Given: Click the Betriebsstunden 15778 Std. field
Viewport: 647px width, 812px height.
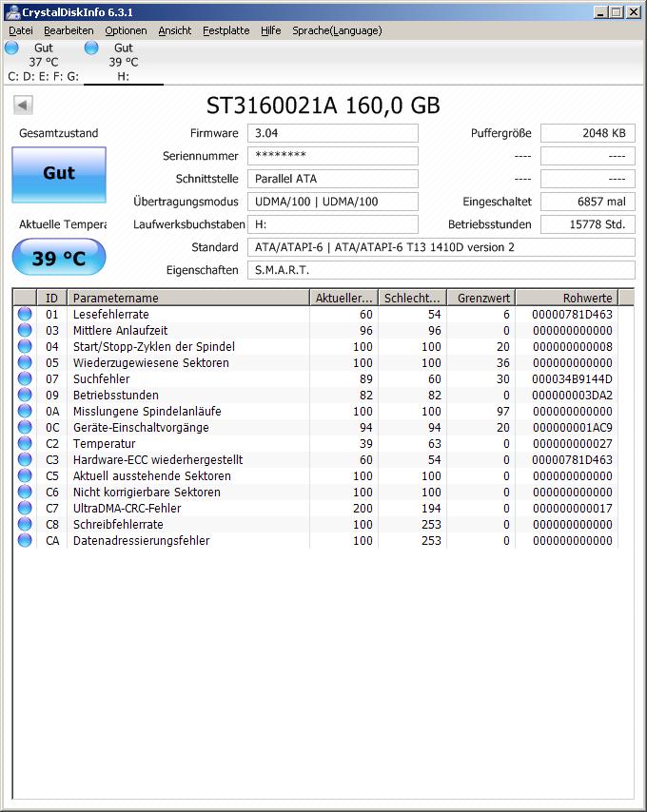Looking at the screenshot, I should coord(588,224).
